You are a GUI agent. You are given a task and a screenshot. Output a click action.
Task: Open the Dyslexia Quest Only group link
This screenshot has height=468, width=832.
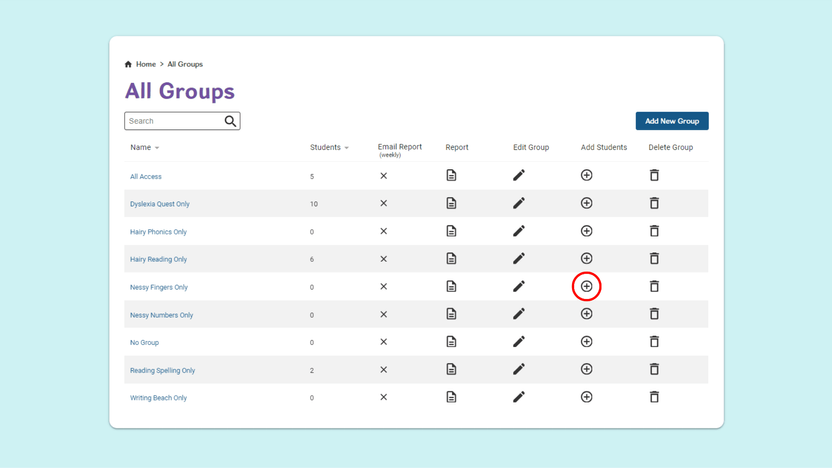click(x=160, y=204)
